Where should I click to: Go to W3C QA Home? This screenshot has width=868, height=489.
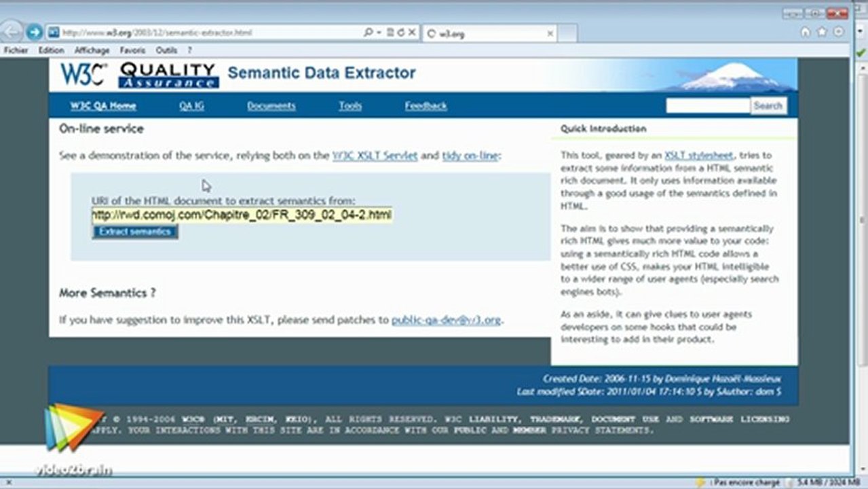pos(103,106)
